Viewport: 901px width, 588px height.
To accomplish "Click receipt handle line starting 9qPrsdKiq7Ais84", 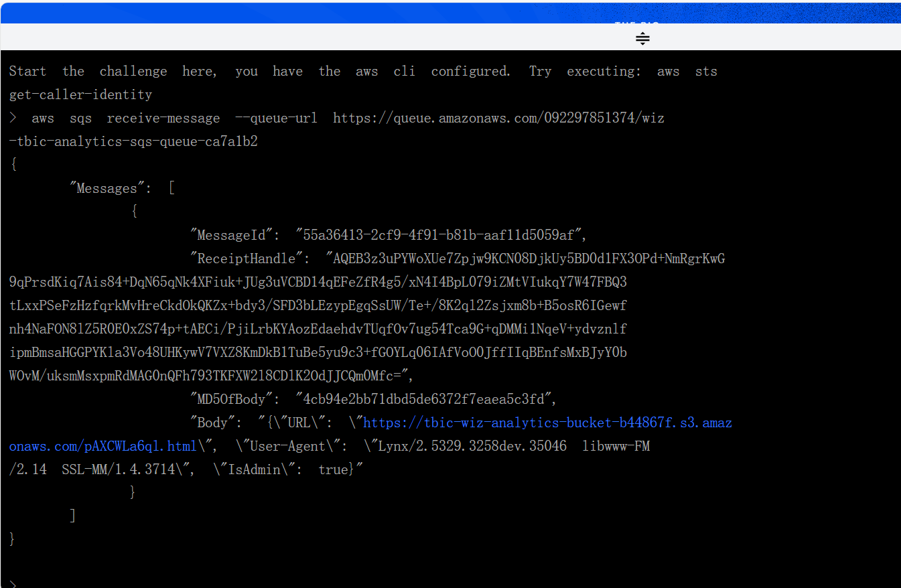I will click(x=318, y=282).
